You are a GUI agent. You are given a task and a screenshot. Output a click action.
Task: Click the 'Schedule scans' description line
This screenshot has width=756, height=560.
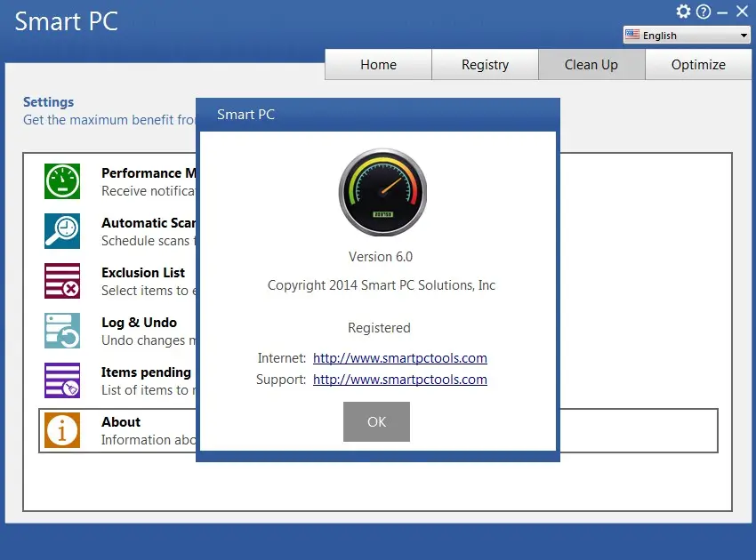click(149, 241)
